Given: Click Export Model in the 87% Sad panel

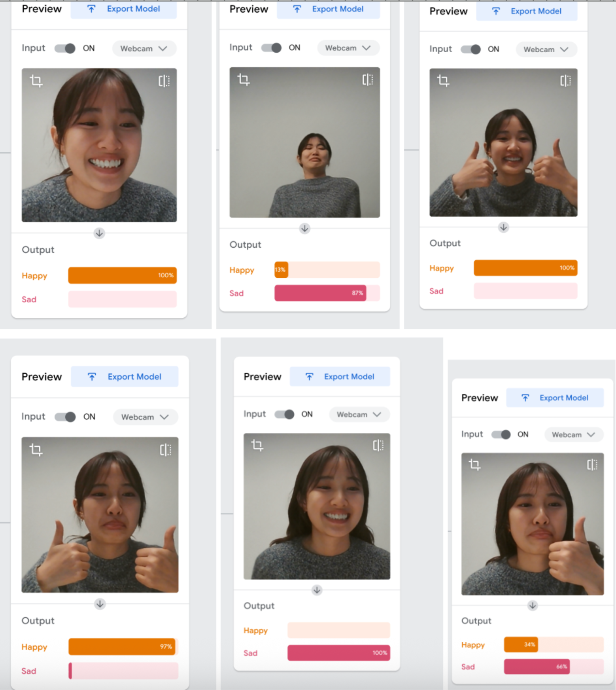Looking at the screenshot, I should tap(328, 9).
